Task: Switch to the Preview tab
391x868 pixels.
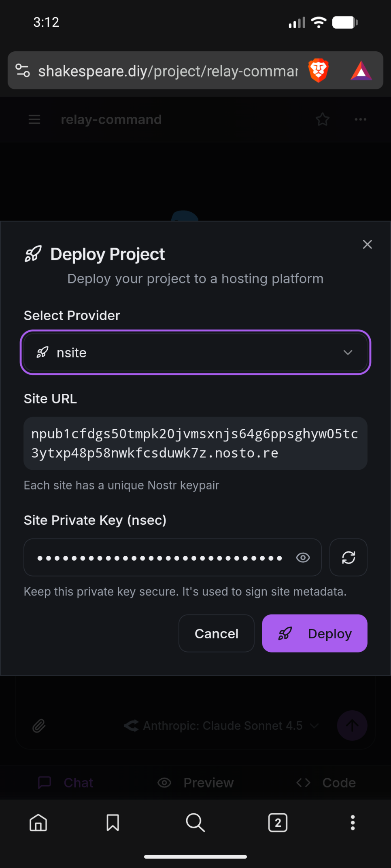Action: (x=195, y=783)
